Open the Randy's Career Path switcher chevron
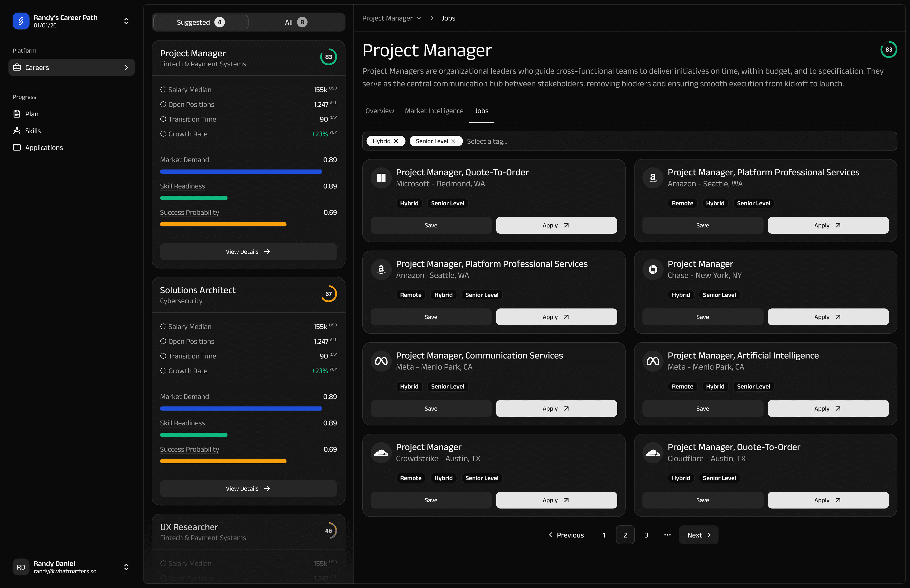Screen dimensions: 910x588 coord(126,21)
